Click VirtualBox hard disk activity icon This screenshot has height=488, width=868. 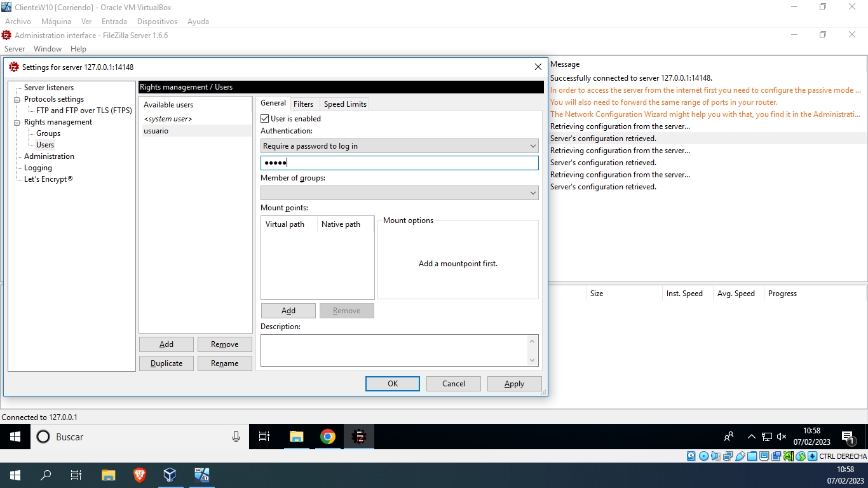click(691, 456)
